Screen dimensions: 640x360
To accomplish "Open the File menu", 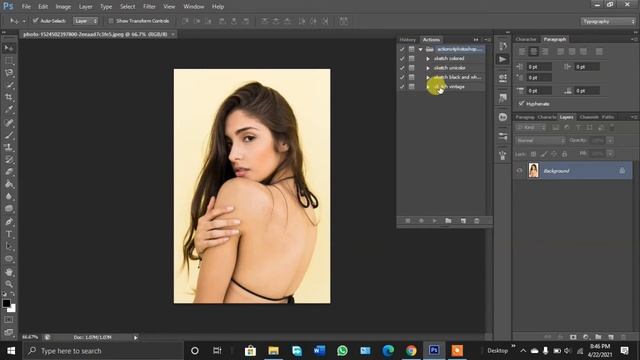I will (x=26, y=7).
